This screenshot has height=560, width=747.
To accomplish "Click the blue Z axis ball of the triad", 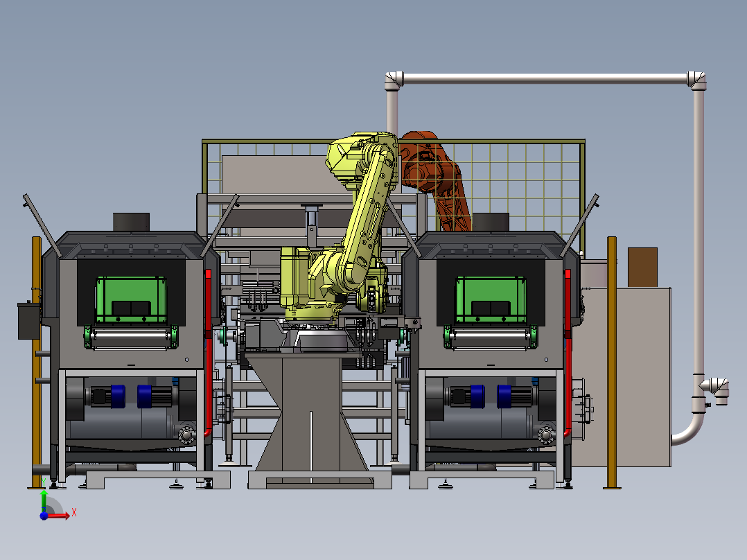I will click(x=44, y=516).
